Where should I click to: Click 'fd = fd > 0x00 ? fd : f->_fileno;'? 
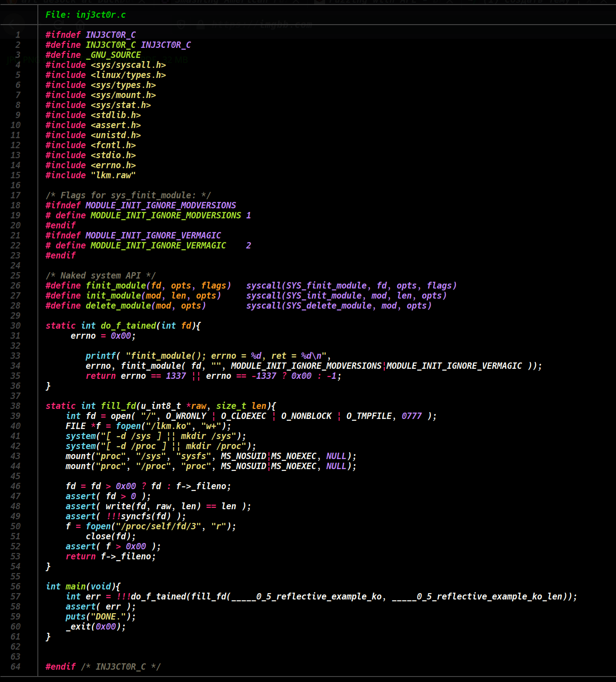[149, 486]
